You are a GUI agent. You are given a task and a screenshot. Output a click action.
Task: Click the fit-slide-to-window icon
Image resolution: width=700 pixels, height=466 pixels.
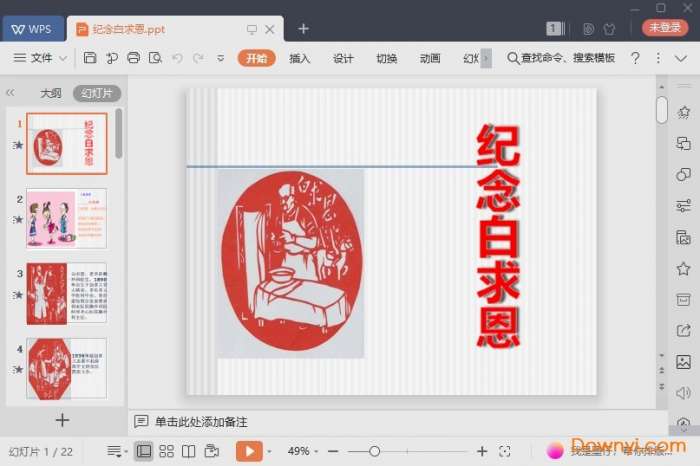pyautogui.click(x=505, y=451)
